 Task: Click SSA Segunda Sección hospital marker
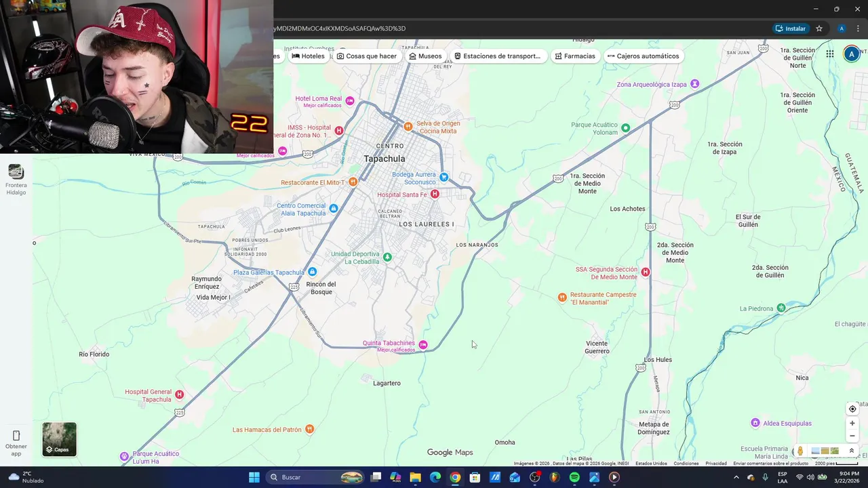tap(645, 272)
